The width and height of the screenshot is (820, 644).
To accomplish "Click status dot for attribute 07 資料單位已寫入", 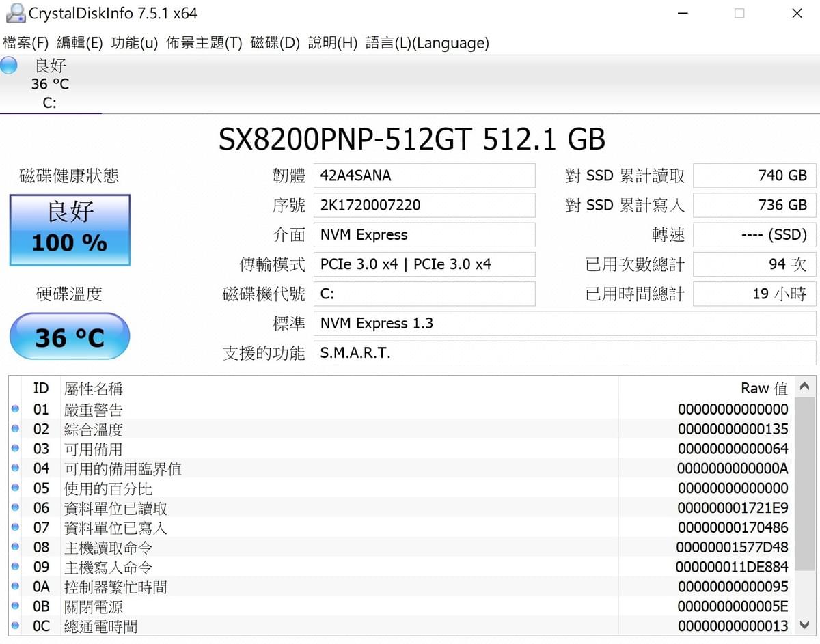I will (15, 528).
